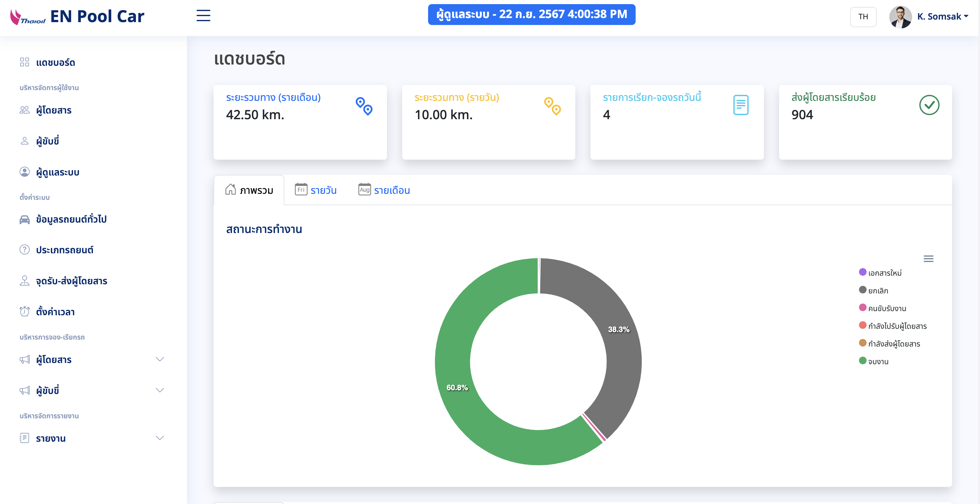Click the green checkmark completed icon

[929, 105]
